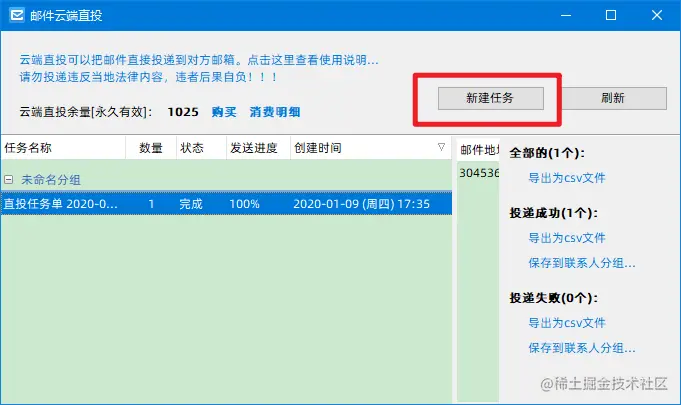The width and height of the screenshot is (681, 405).
Task: Save 投递成功 to contact group
Action: (x=582, y=263)
